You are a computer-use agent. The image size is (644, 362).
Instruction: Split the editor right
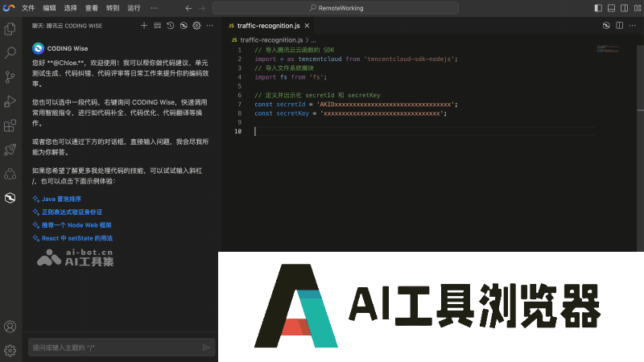619,26
